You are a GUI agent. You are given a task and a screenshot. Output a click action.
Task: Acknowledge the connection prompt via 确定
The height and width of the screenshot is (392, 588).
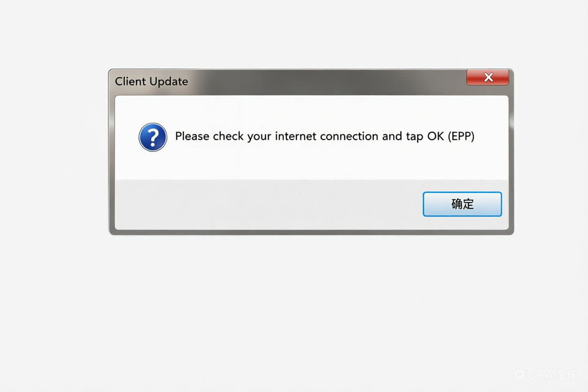pyautogui.click(x=462, y=204)
